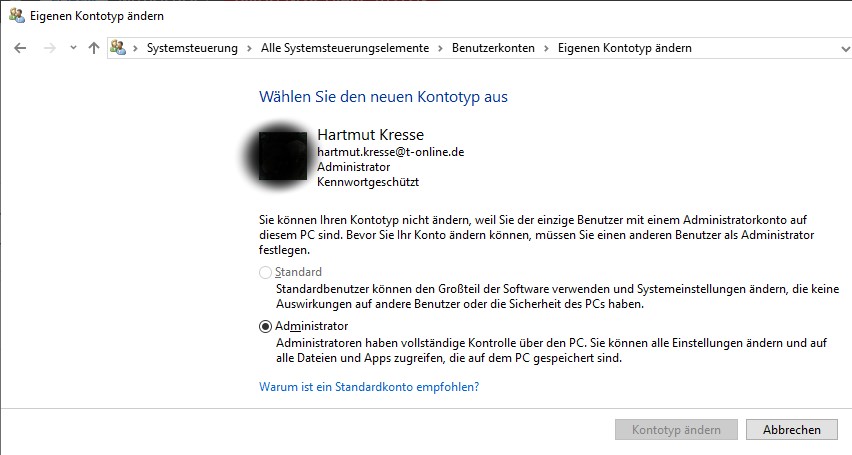This screenshot has height=455, width=852.
Task: Select the Standard radio button
Action: click(x=265, y=272)
